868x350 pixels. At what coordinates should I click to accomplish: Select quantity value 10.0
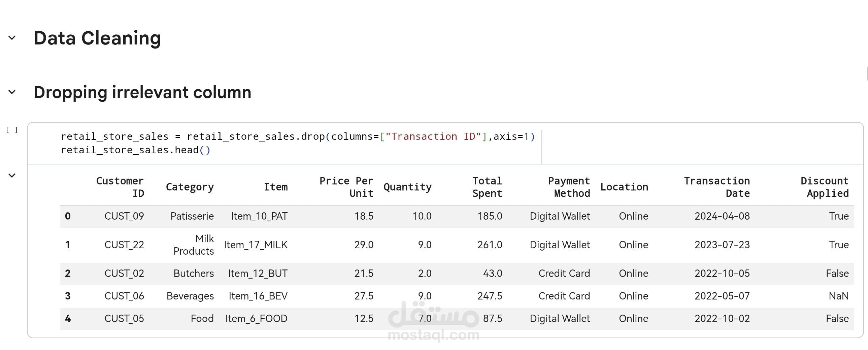(422, 216)
